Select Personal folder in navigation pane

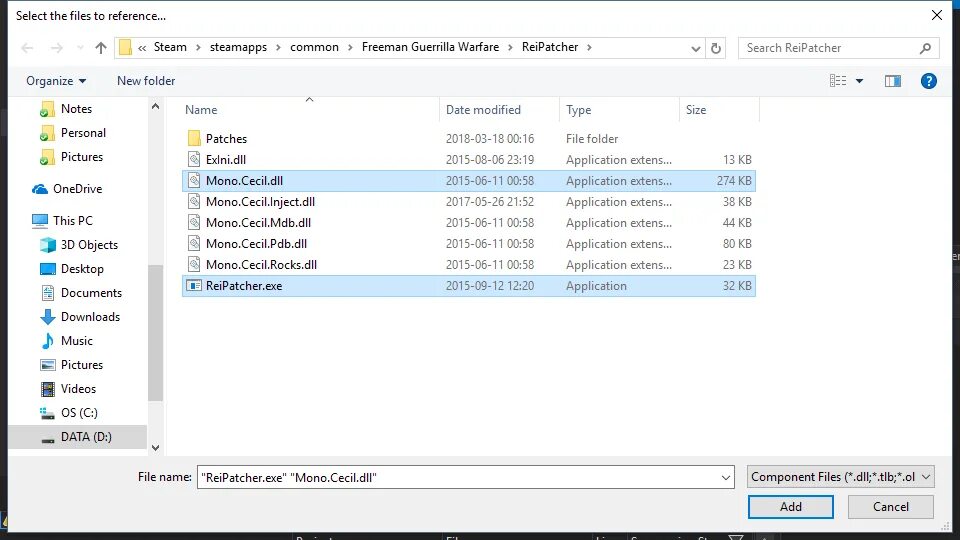click(83, 133)
